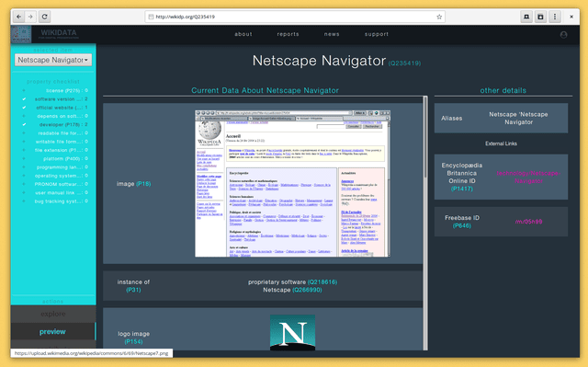Go forward with the browser forward arrow
The image size is (588, 367).
30,17
